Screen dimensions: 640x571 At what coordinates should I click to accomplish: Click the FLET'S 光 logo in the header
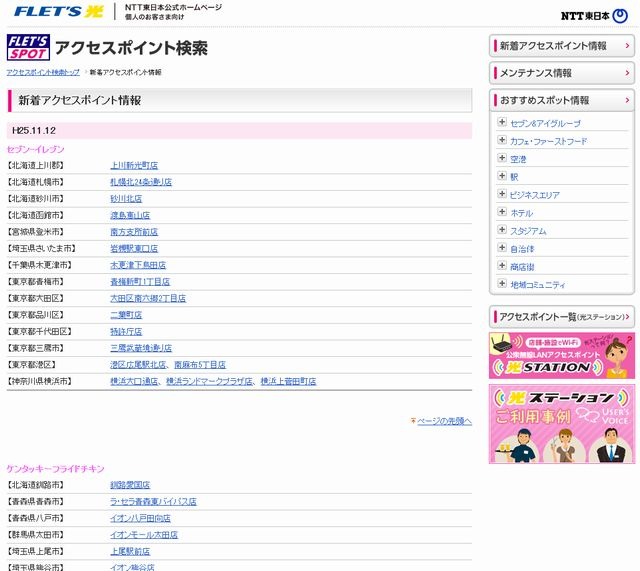(x=58, y=11)
